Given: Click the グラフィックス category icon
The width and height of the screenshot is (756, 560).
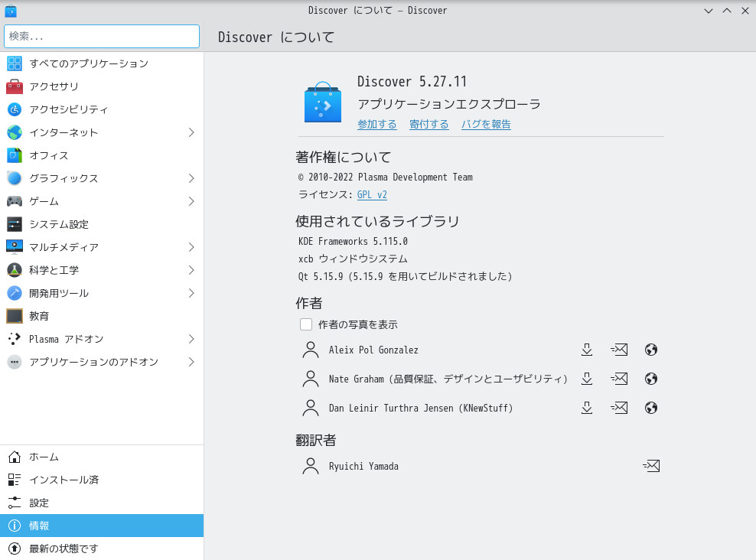Looking at the screenshot, I should (14, 178).
